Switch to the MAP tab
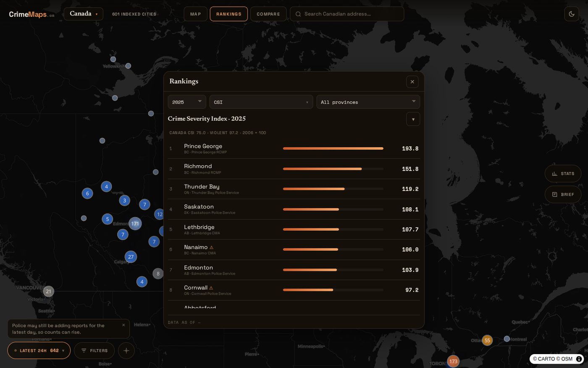 (x=196, y=14)
